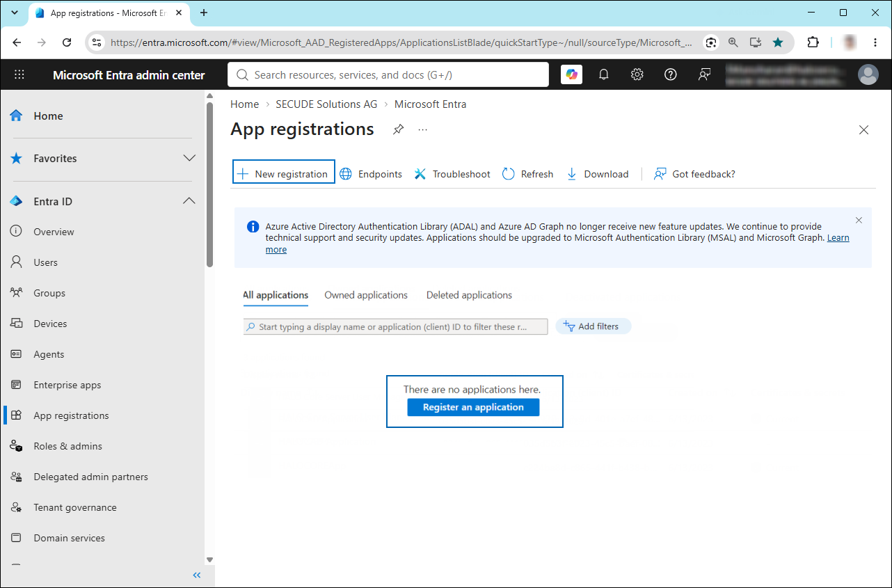Focus the application name filter box

(396, 326)
